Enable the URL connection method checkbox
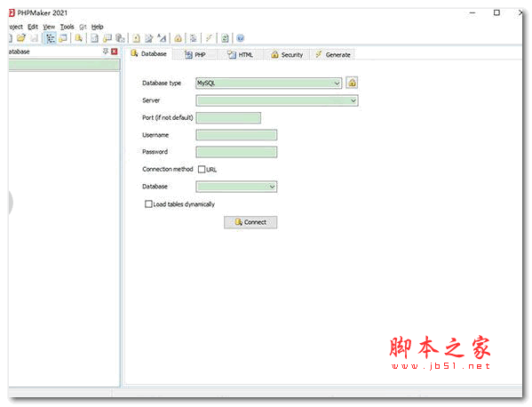The image size is (532, 407). pyautogui.click(x=202, y=169)
